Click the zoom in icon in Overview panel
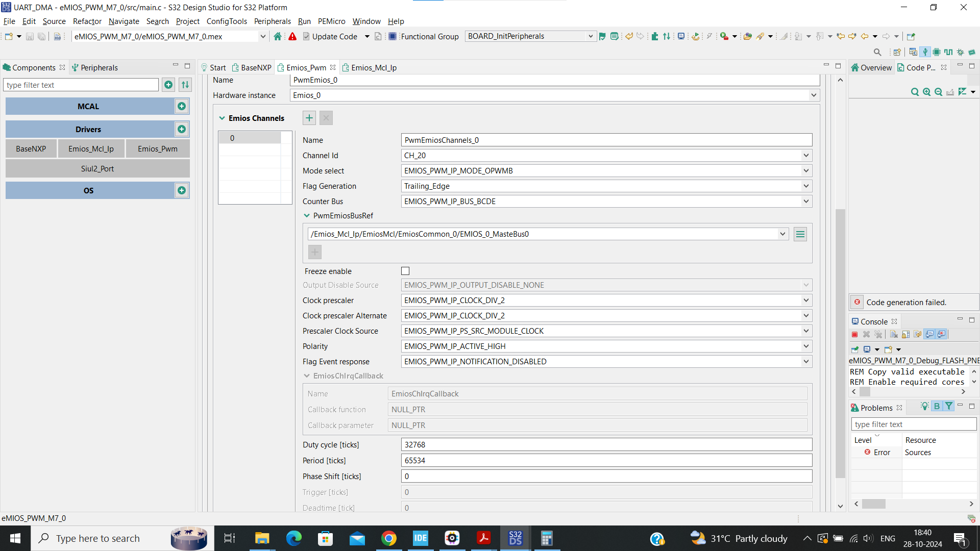The image size is (980, 551). click(x=926, y=92)
